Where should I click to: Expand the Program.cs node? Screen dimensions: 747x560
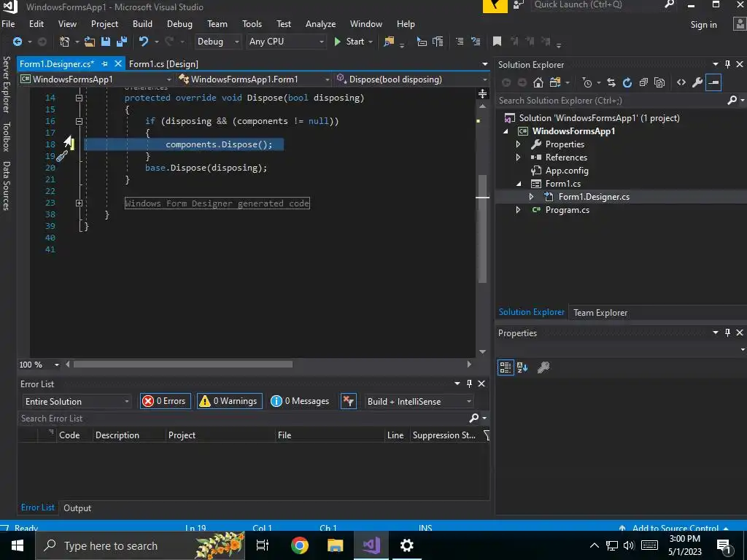tap(519, 209)
